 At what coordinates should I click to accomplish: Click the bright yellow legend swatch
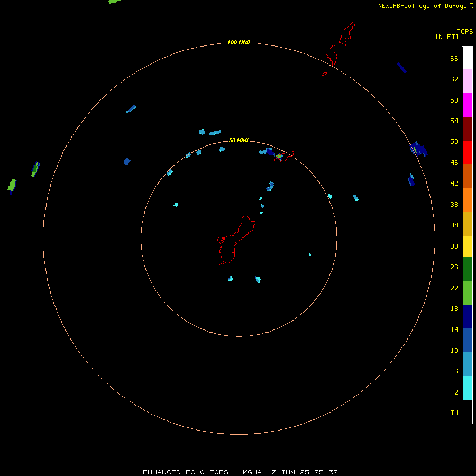pyautogui.click(x=467, y=246)
